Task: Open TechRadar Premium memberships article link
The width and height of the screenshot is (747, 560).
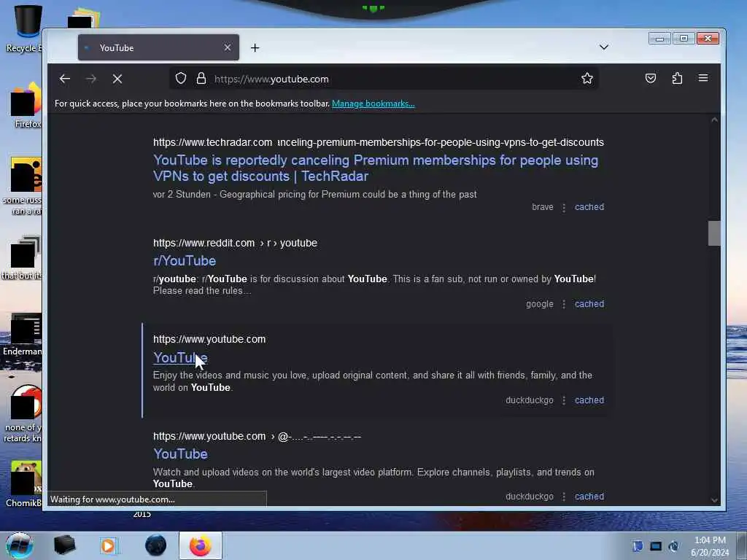Action: click(x=376, y=168)
